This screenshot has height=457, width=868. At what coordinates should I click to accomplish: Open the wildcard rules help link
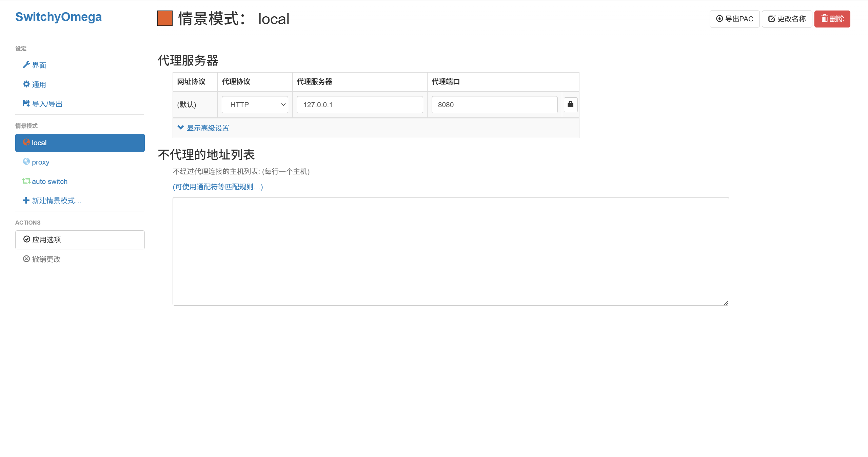click(x=218, y=187)
